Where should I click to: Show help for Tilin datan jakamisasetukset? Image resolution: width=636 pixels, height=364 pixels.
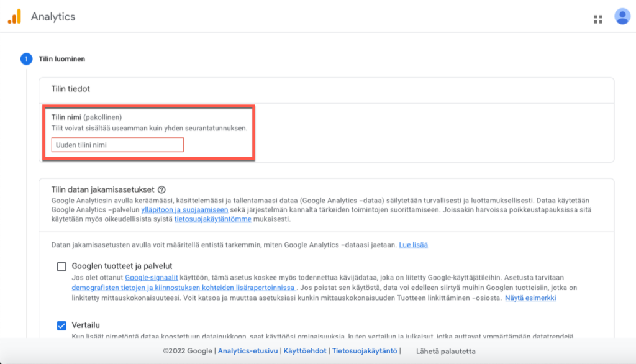tap(162, 189)
